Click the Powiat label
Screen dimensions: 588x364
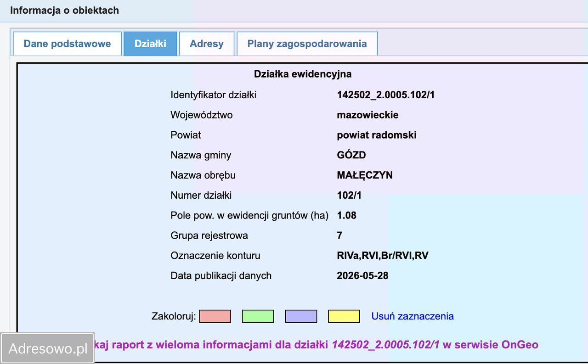186,135
